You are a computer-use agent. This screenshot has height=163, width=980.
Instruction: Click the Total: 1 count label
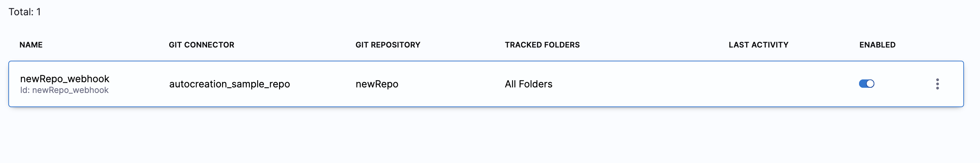coord(25,12)
